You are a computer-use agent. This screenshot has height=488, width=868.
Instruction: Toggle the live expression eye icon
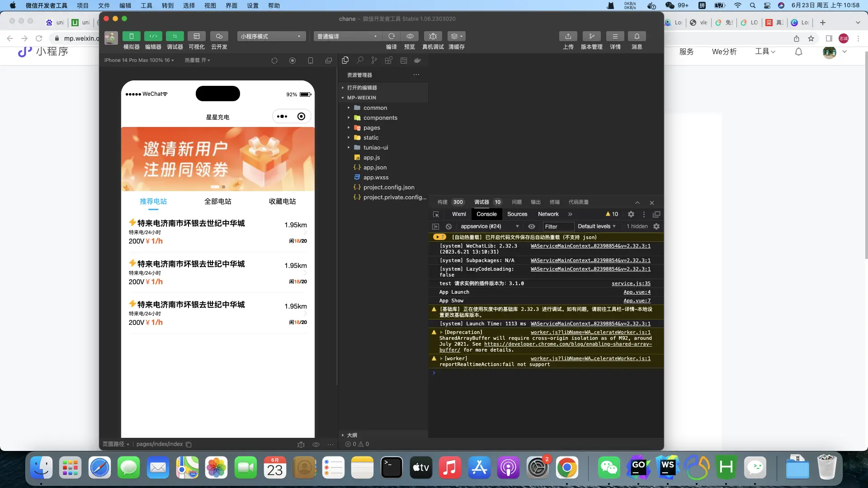532,226
